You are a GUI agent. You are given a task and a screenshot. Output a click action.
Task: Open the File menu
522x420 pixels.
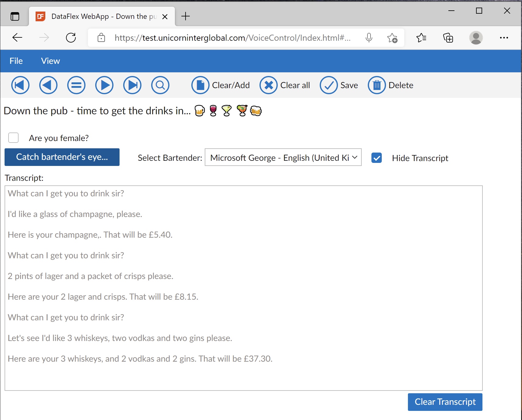(16, 61)
